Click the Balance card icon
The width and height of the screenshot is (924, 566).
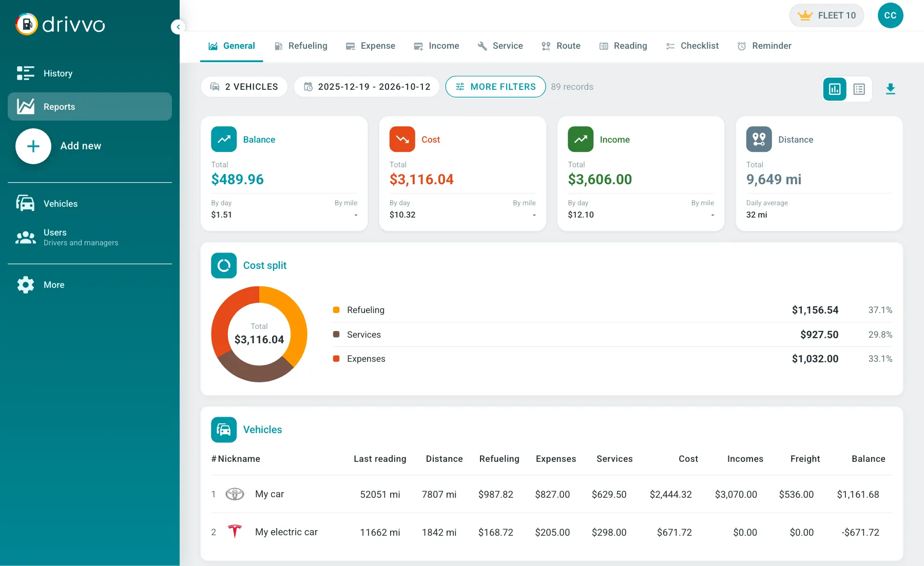click(224, 139)
